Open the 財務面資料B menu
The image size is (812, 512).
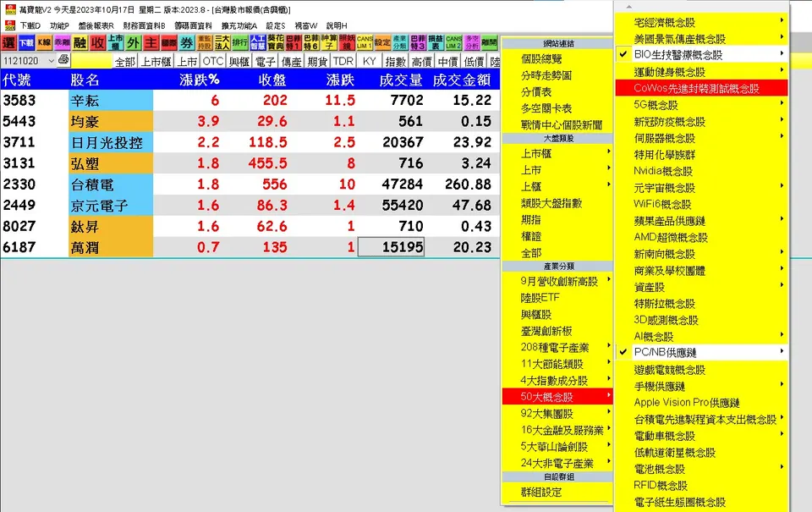click(144, 25)
